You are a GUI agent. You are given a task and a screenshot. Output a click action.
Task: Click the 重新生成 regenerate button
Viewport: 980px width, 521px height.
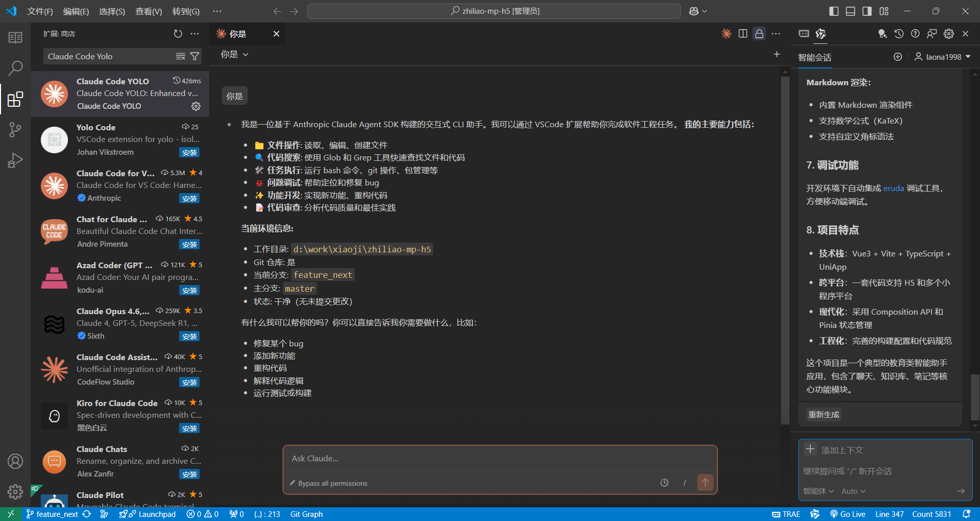pyautogui.click(x=823, y=414)
